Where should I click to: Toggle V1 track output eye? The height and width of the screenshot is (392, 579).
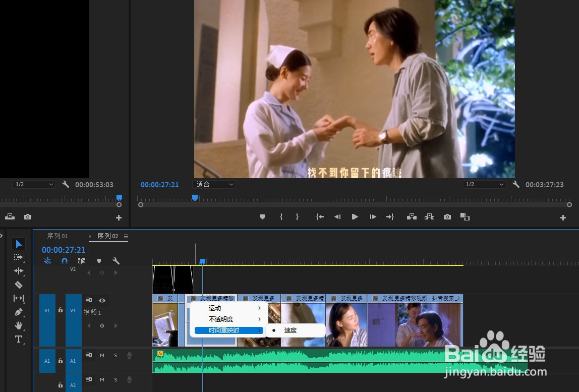tap(102, 300)
